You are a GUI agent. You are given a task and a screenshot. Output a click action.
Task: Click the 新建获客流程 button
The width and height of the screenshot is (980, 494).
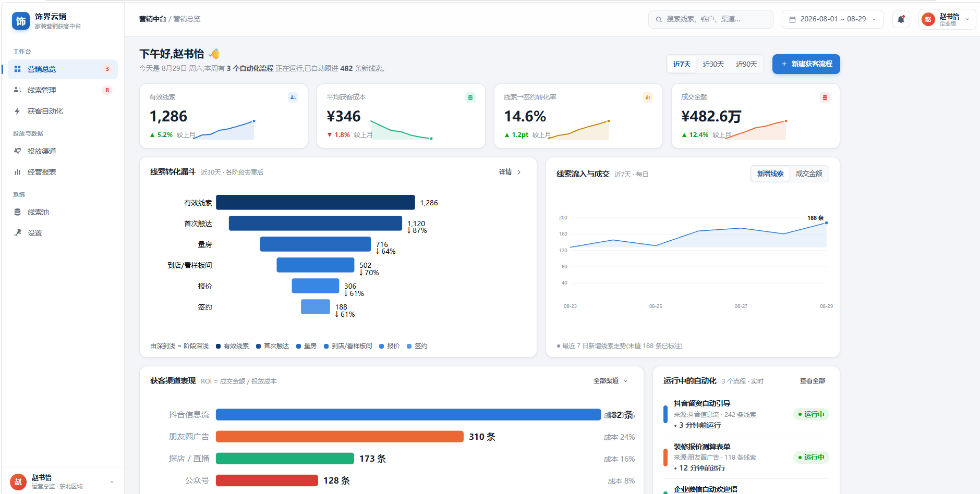tap(806, 64)
